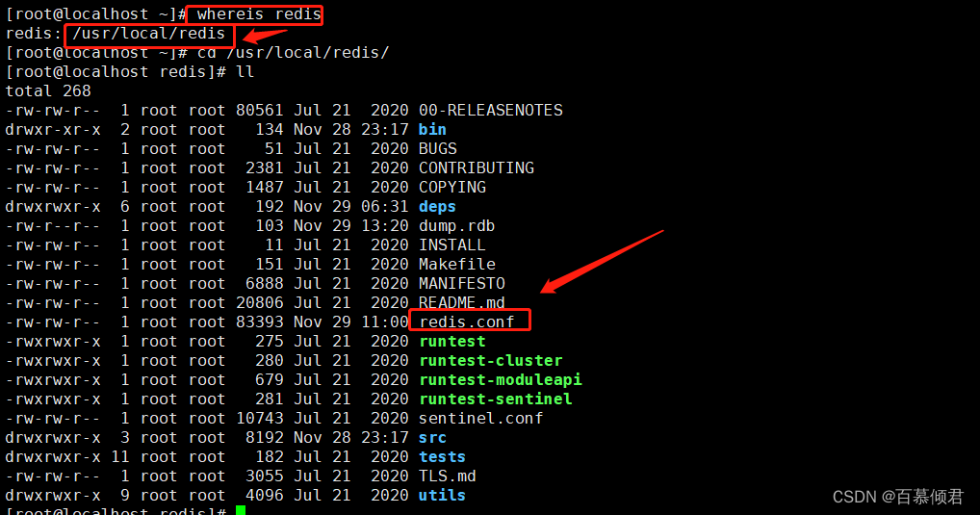Select the runtest script name

[451, 342]
